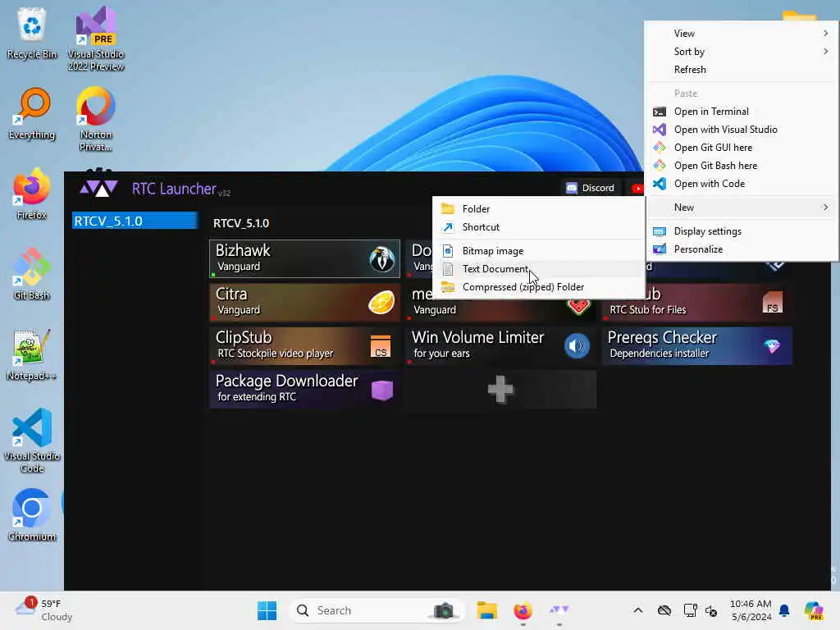Select Personalize from context menu
840x630 pixels.
[x=742, y=249]
